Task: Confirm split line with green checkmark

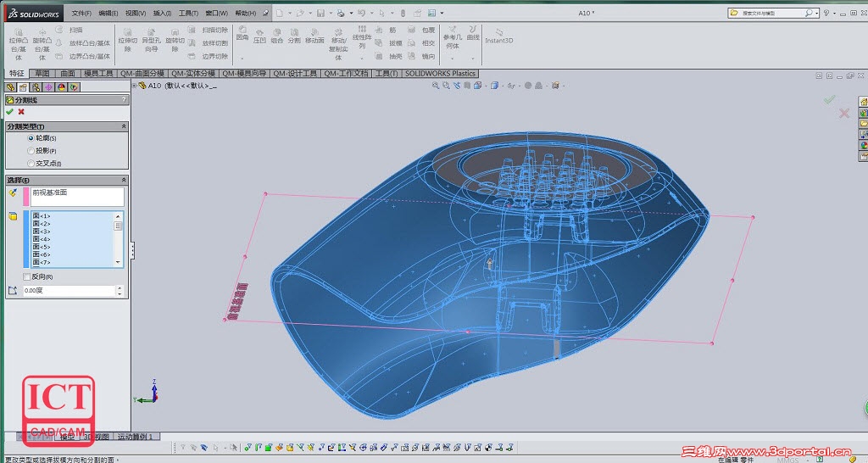Action: point(9,112)
